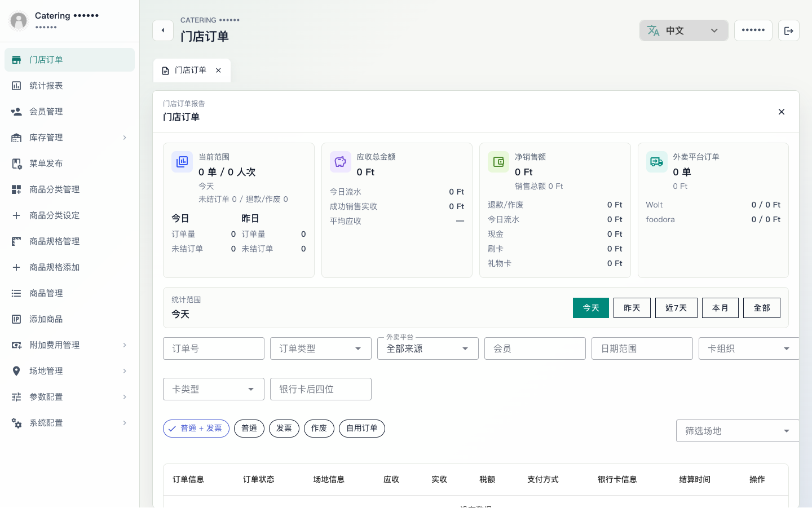
Task: Open the 卡组织 dropdown
Action: tap(749, 348)
